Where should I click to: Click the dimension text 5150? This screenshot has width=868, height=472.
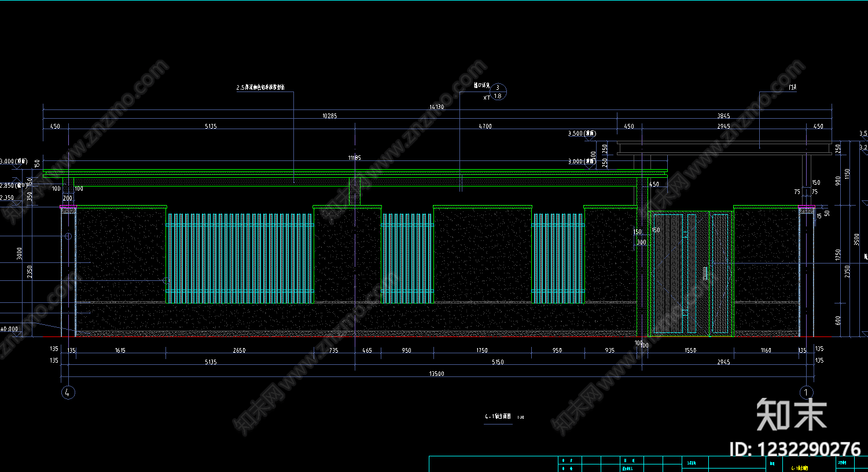[498, 362]
